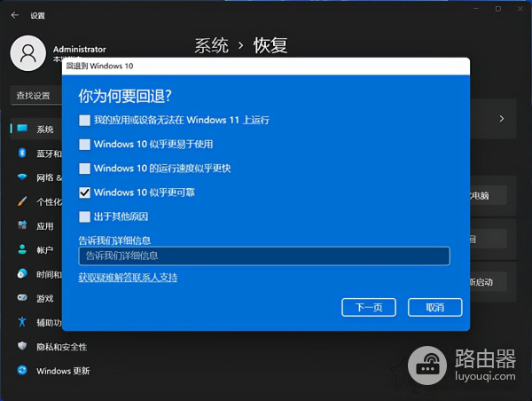The image size is (532, 401).
Task: Select 系统 in the settings sidebar
Action: (x=45, y=129)
